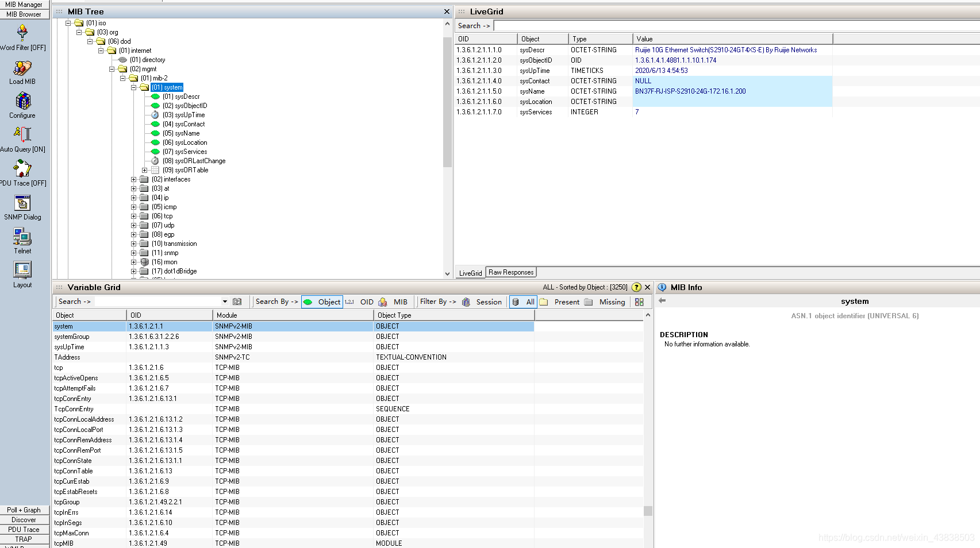Sort Variable Grid by Object column

coord(90,315)
